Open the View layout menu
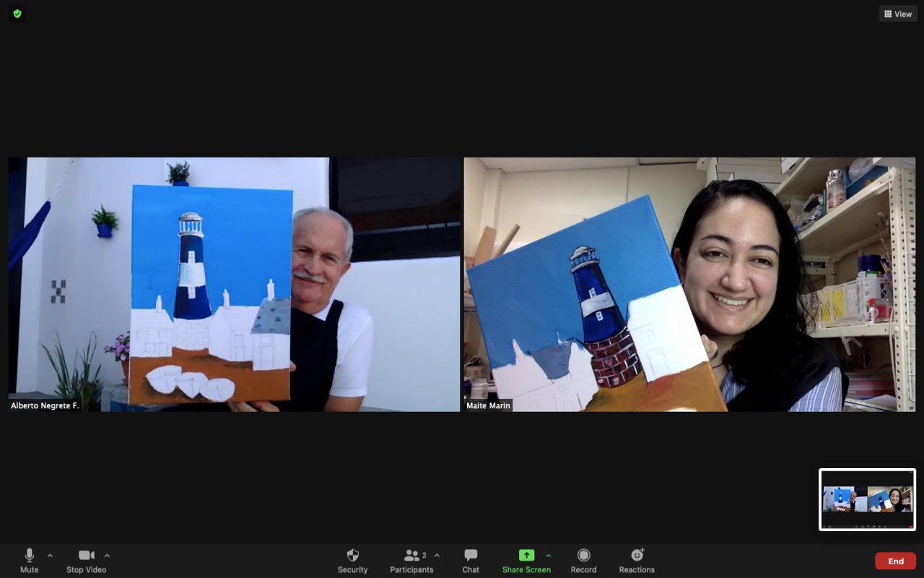The height and width of the screenshot is (578, 924). [897, 14]
